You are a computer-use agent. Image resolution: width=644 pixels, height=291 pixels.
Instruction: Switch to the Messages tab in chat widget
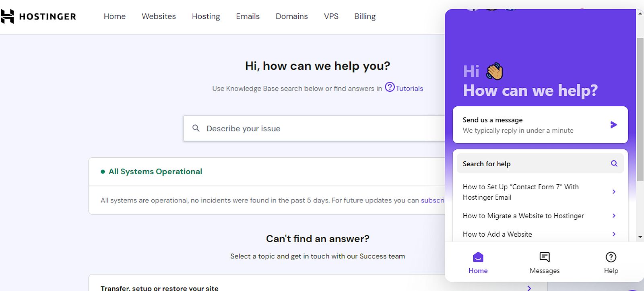tap(545, 263)
